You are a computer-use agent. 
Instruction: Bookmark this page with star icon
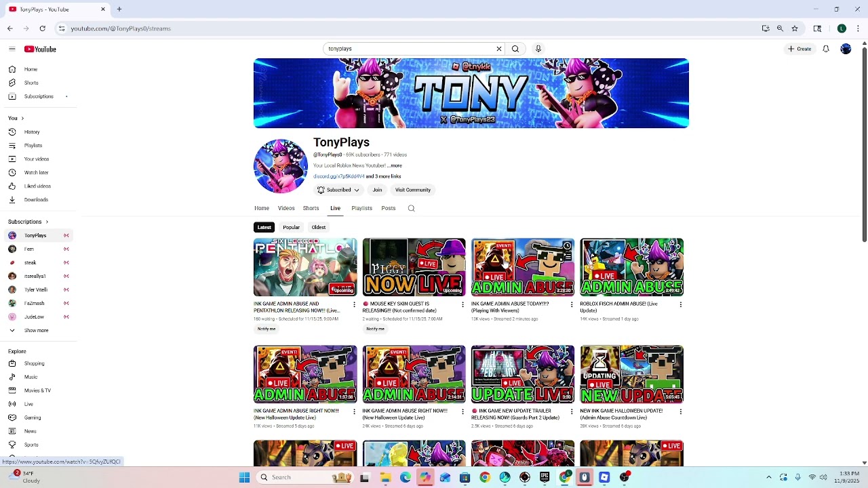795,28
